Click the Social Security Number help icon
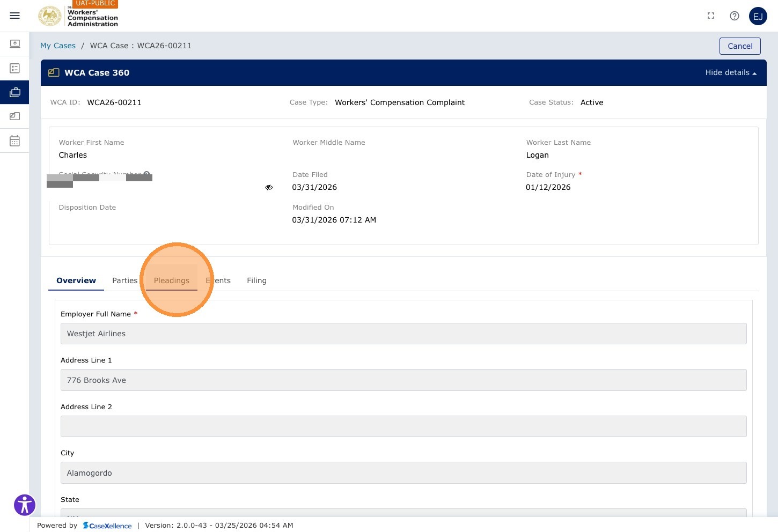The height and width of the screenshot is (532, 778). 146,175
